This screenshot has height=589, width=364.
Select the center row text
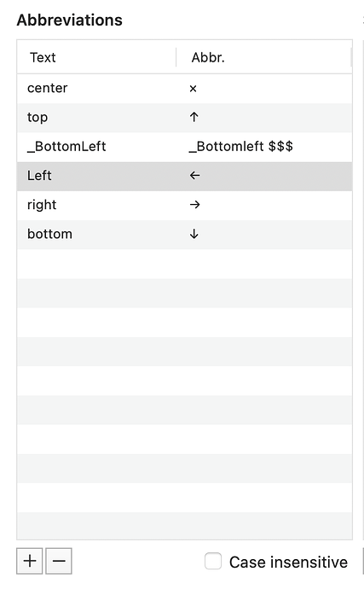pyautogui.click(x=47, y=88)
